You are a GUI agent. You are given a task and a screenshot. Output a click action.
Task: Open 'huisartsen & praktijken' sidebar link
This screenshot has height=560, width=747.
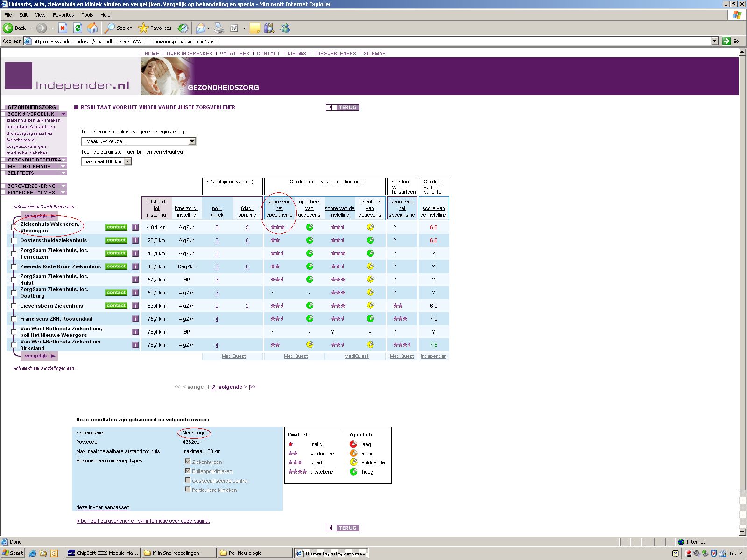tap(30, 127)
